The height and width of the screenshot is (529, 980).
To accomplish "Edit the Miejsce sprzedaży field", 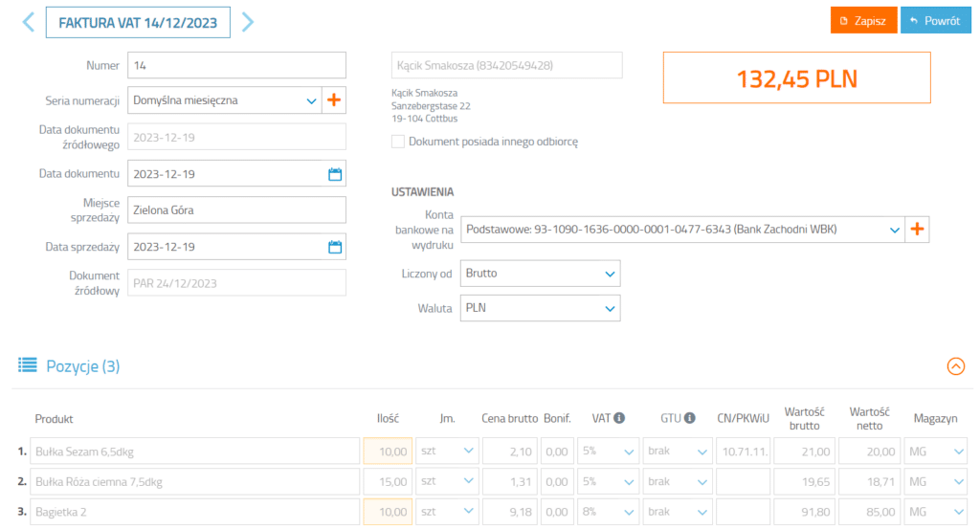I will click(x=236, y=210).
